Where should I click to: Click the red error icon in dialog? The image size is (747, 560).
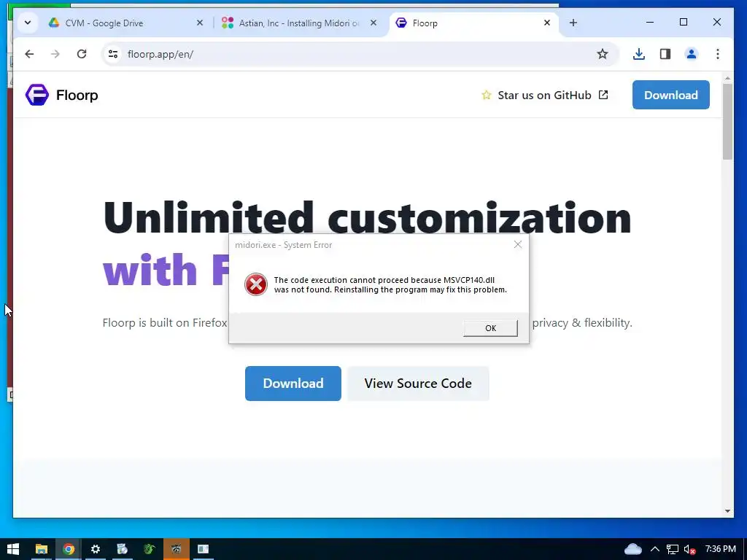(x=256, y=284)
